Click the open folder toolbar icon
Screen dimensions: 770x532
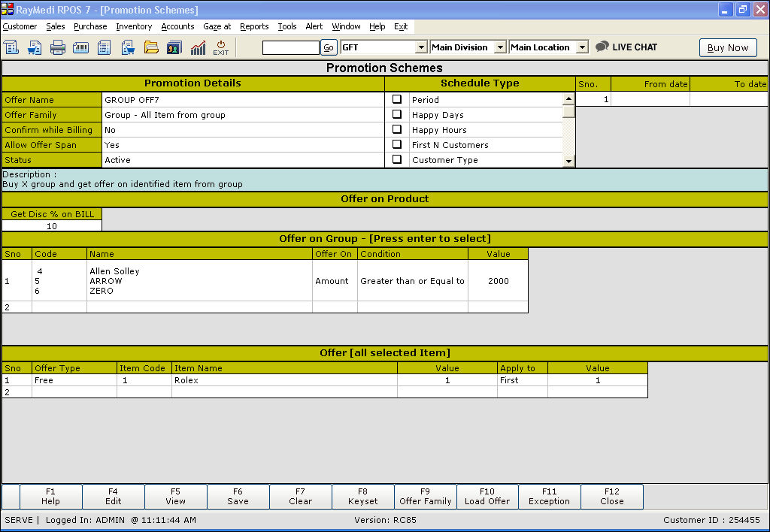(x=151, y=47)
